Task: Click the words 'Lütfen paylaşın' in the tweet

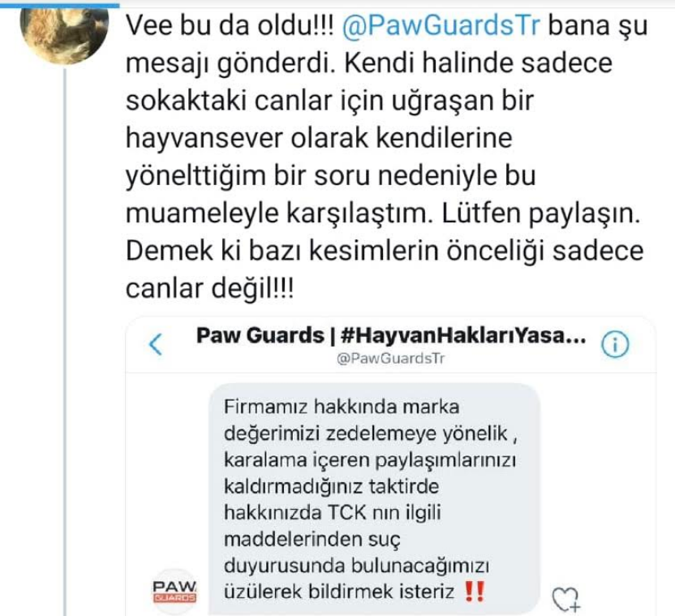Action: pyautogui.click(x=541, y=214)
